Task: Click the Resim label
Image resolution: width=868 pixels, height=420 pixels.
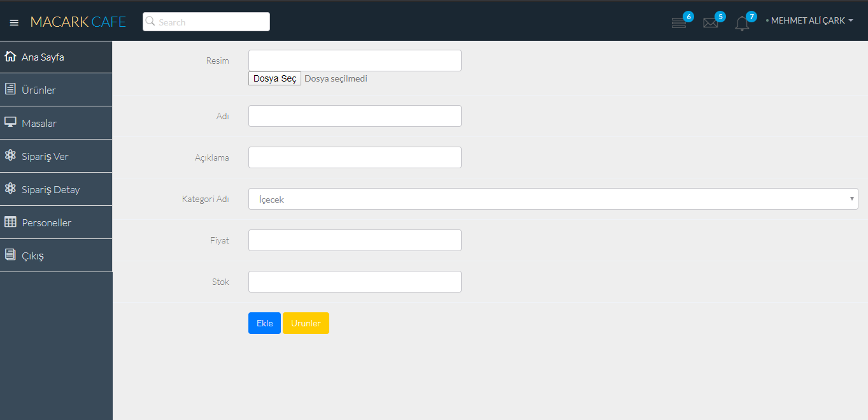Action: click(x=217, y=61)
